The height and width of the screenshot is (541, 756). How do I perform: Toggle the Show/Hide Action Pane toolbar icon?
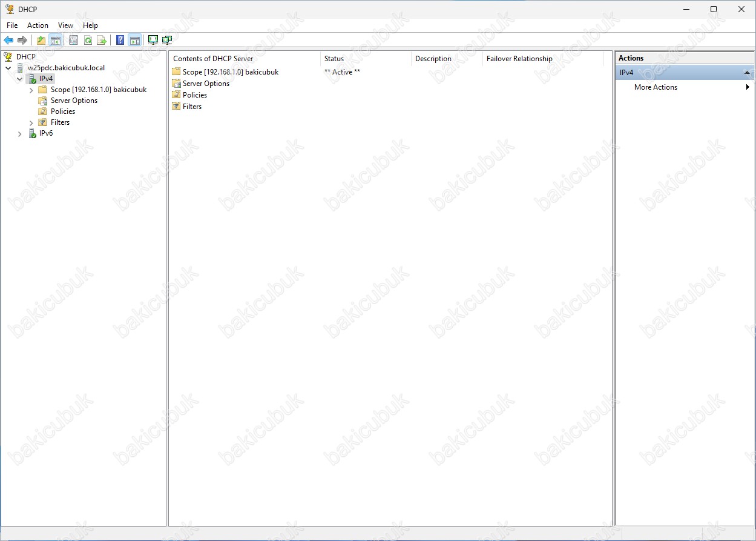134,41
